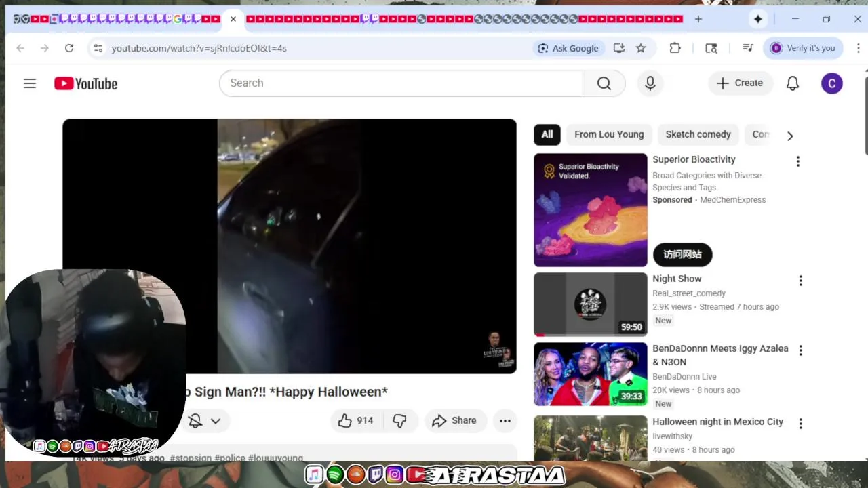Viewport: 868px width, 488px height.
Task: Open options for Halloween night in Mexico City
Action: (801, 424)
